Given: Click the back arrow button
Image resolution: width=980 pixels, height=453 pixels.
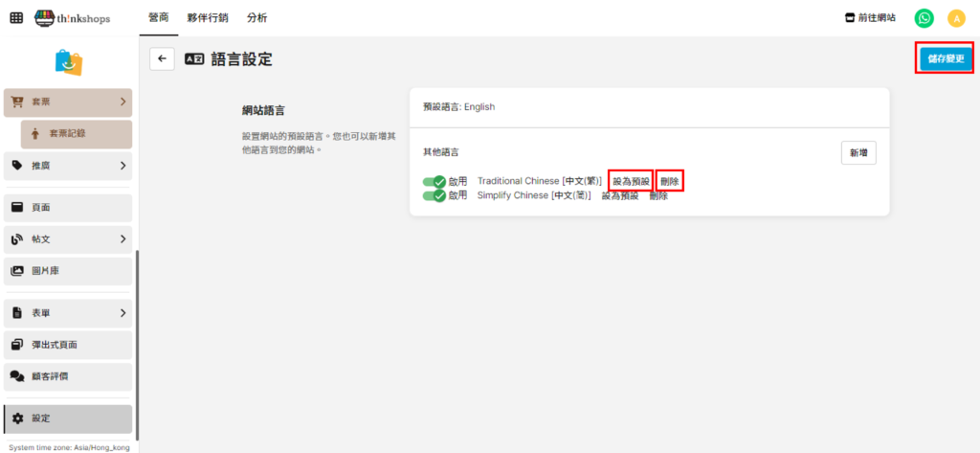Looking at the screenshot, I should click(x=162, y=59).
